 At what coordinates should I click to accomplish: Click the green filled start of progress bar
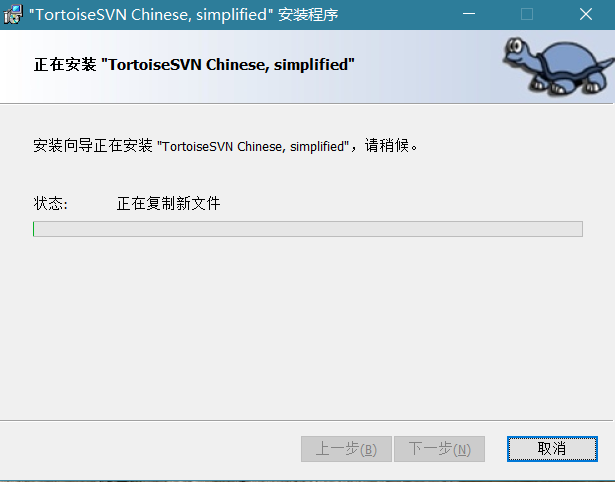point(34,229)
